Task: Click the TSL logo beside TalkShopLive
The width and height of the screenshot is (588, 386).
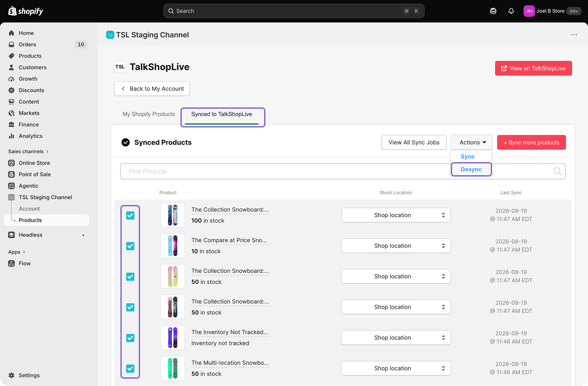Action: [120, 67]
